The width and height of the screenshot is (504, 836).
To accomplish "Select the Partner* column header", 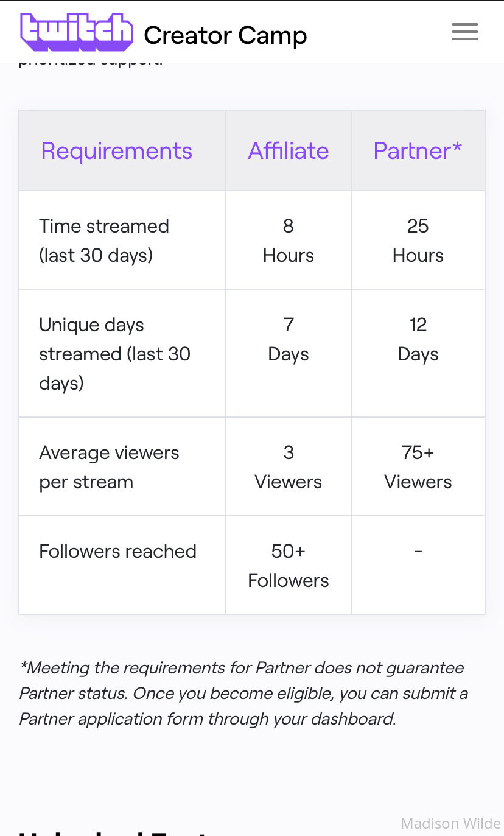I will [418, 151].
